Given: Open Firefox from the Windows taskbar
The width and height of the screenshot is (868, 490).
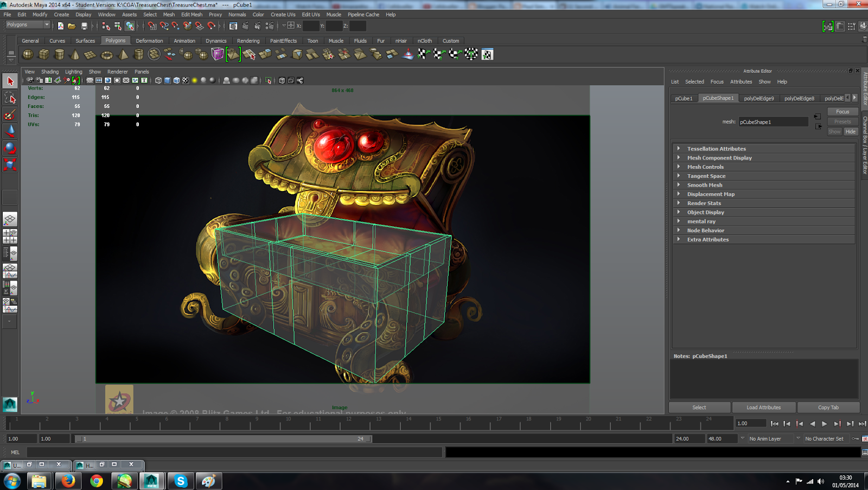Looking at the screenshot, I should click(x=68, y=481).
